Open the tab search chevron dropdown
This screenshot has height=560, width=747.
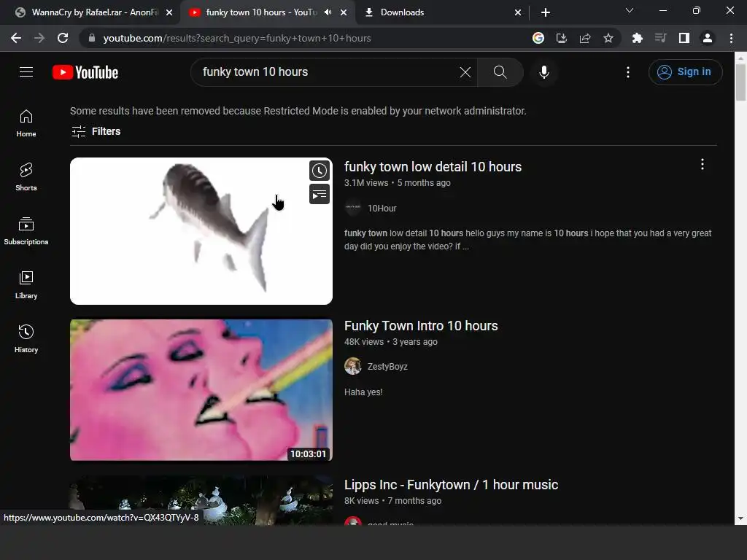630,10
